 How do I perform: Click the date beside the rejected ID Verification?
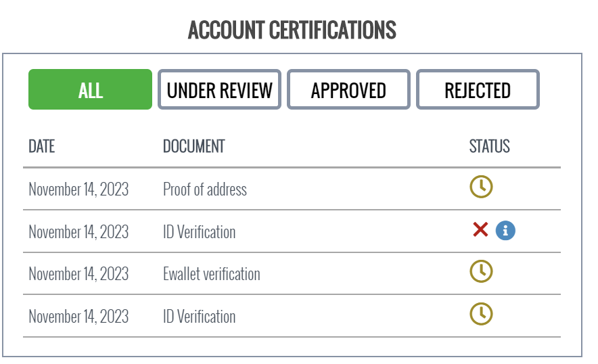[x=78, y=232]
